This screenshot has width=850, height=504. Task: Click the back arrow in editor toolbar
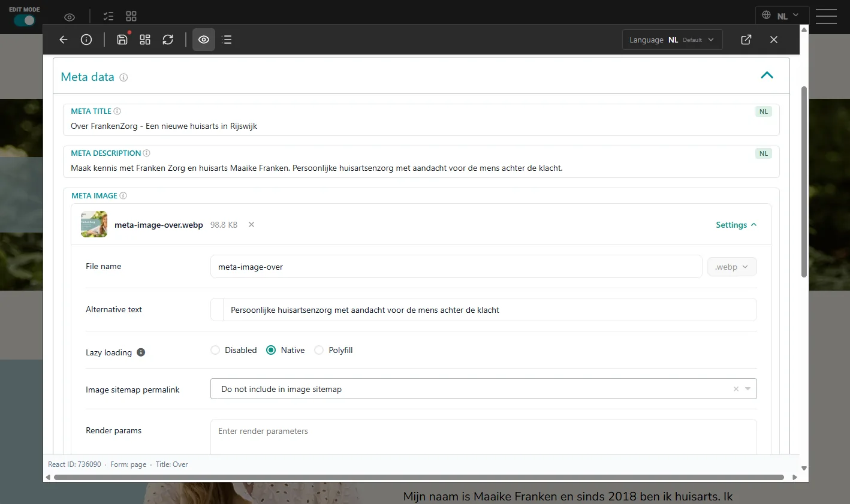click(64, 40)
